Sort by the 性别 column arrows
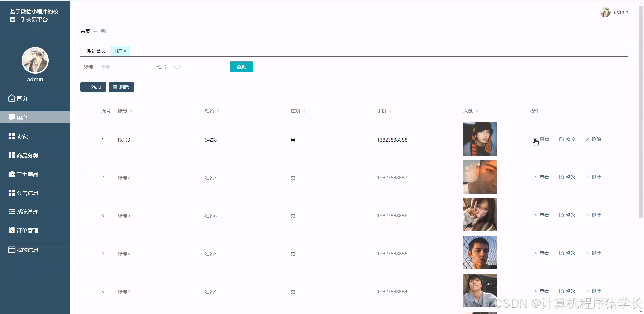Viewport: 644px width, 314px height. coord(304,111)
